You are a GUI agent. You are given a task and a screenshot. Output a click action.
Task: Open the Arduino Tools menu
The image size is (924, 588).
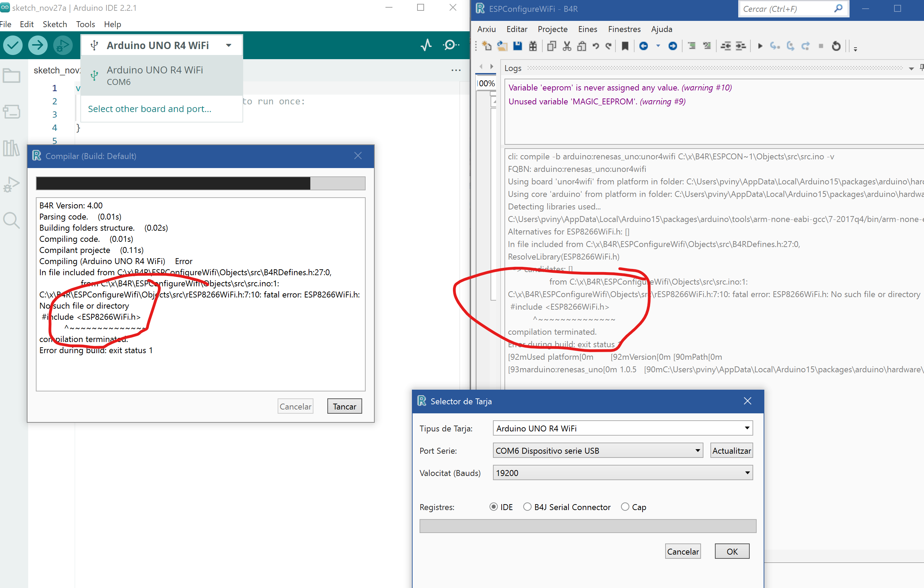click(85, 24)
